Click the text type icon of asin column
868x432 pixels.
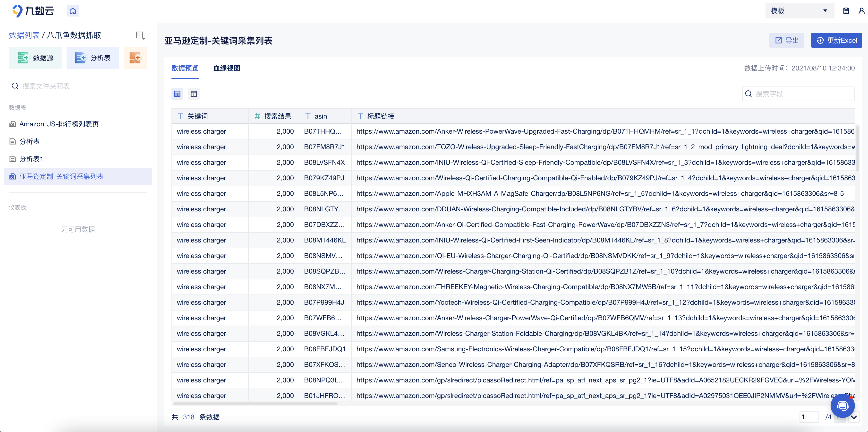click(308, 116)
